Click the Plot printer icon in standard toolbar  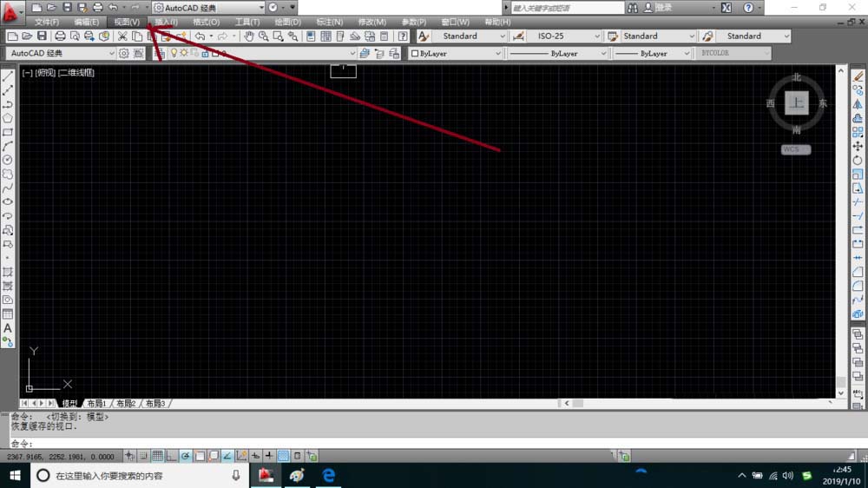tap(60, 36)
